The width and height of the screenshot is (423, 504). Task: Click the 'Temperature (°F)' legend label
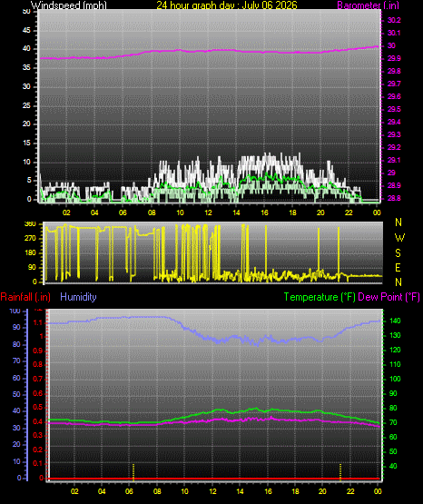(320, 297)
